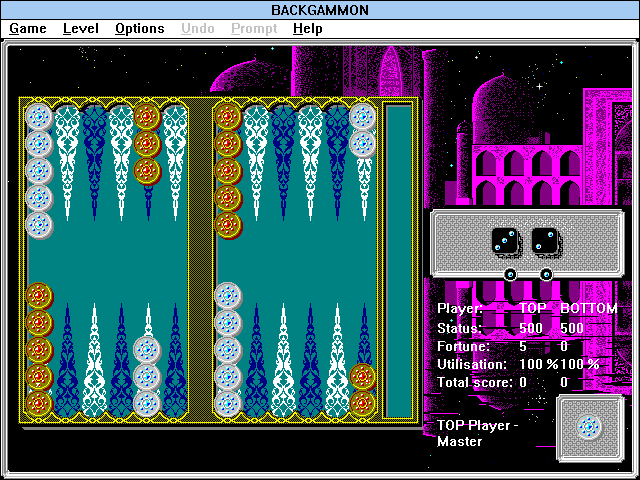Click the greyed-out Undo menu item
This screenshot has height=480, width=640.
(198, 29)
